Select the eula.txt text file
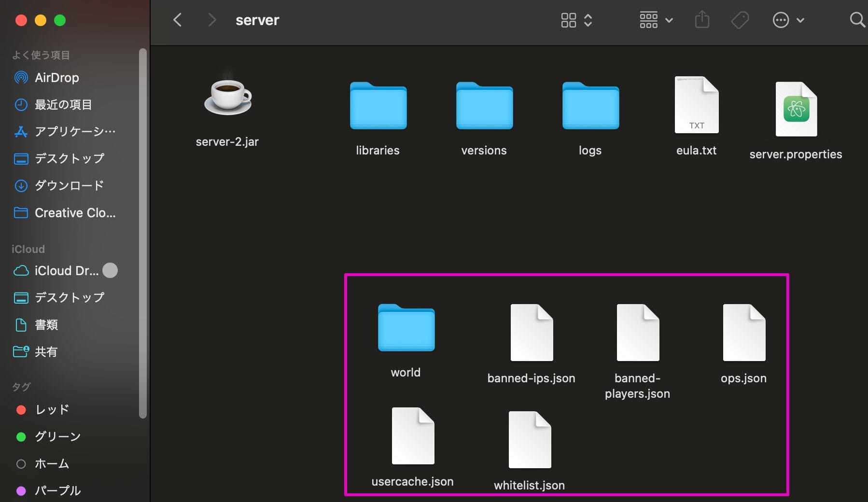The width and height of the screenshot is (868, 502). point(696,105)
